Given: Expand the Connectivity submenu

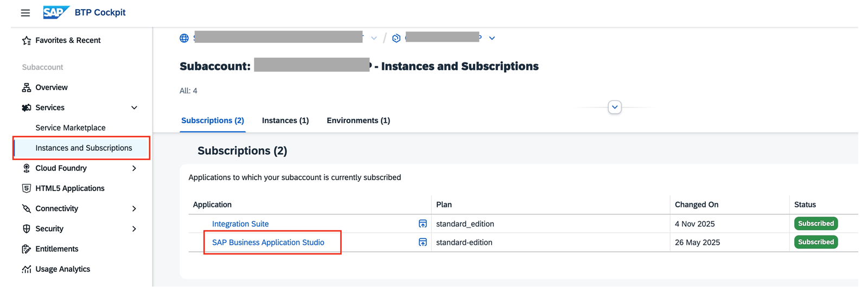Looking at the screenshot, I should click(x=134, y=208).
